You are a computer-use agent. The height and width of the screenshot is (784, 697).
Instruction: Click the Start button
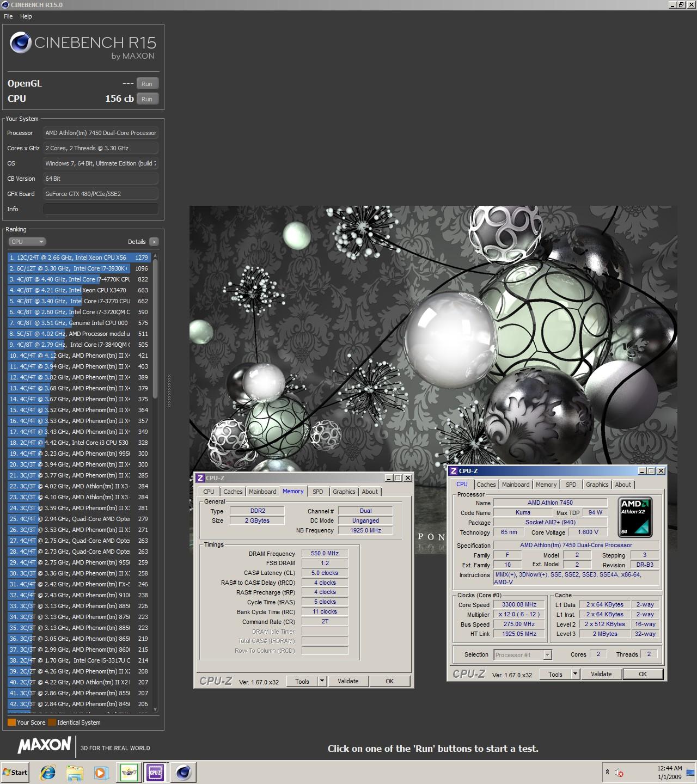15,772
